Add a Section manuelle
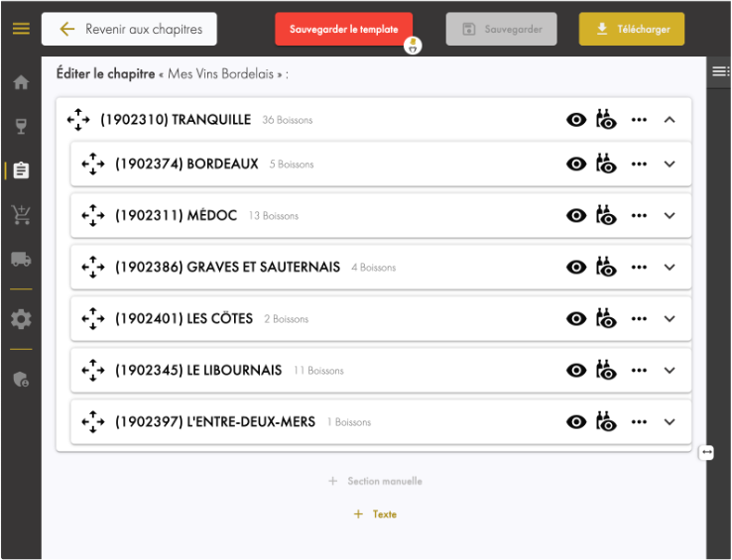 click(x=375, y=481)
